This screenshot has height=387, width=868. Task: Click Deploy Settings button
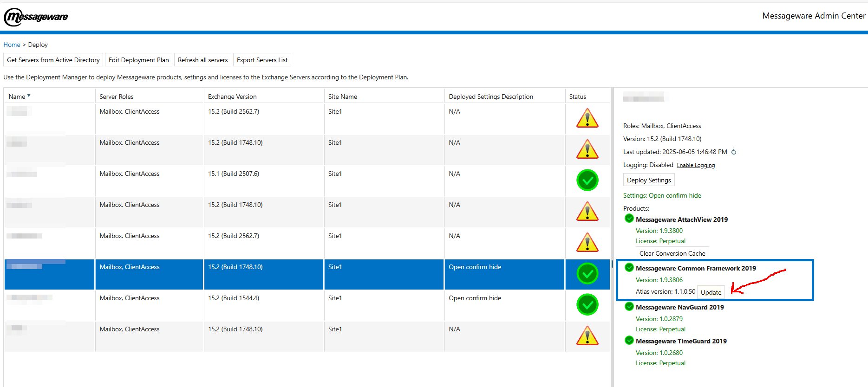[x=649, y=180]
